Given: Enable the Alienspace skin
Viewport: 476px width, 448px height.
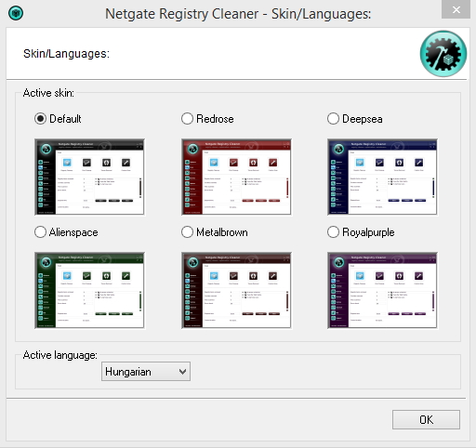Looking at the screenshot, I should [40, 232].
